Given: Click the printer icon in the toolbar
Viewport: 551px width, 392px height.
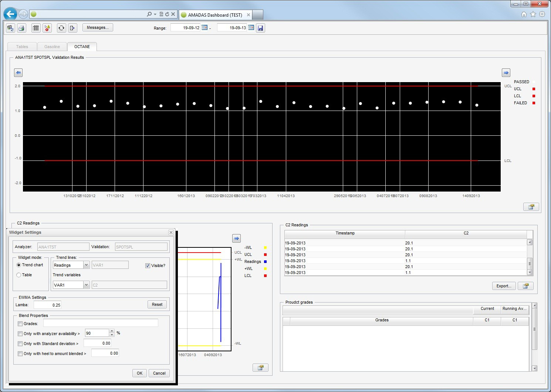Looking at the screenshot, I should point(21,28).
